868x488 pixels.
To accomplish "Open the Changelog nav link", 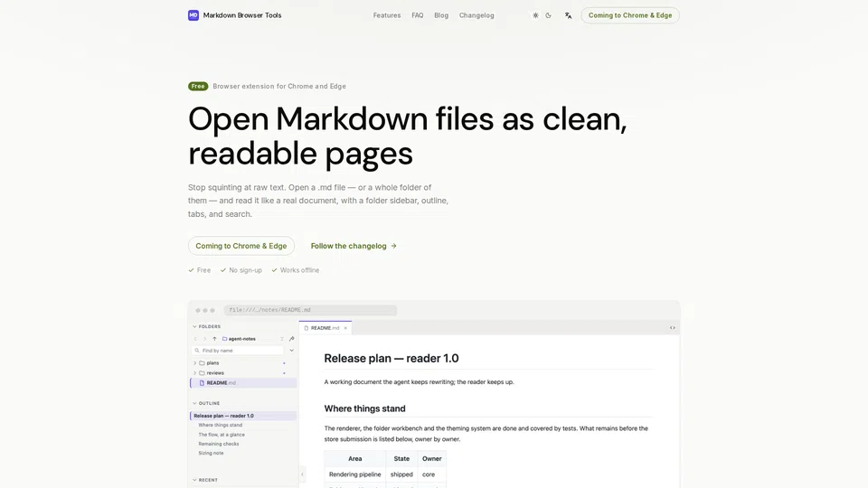I will [x=476, y=15].
